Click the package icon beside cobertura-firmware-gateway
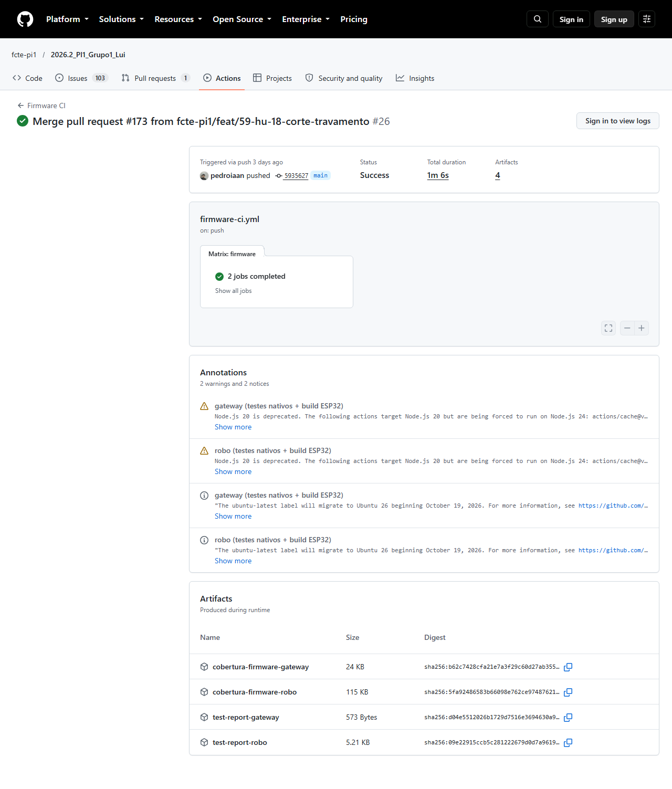Screen dimensions: 672x789 tap(204, 667)
